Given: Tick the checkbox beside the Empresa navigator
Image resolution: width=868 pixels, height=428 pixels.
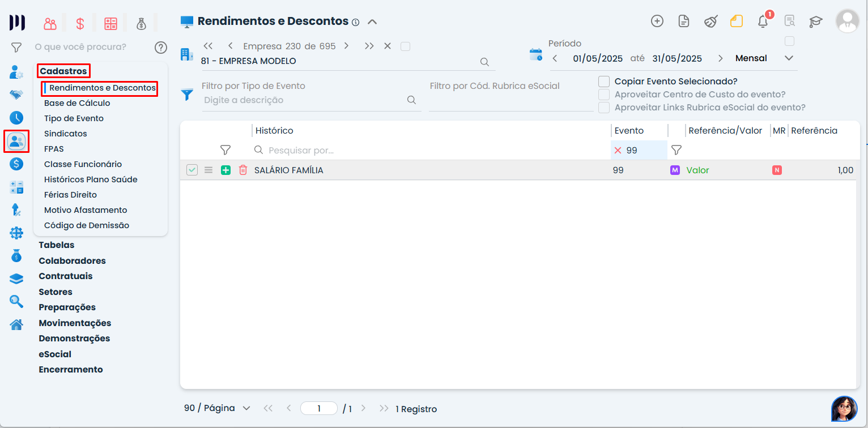Looking at the screenshot, I should tap(405, 46).
